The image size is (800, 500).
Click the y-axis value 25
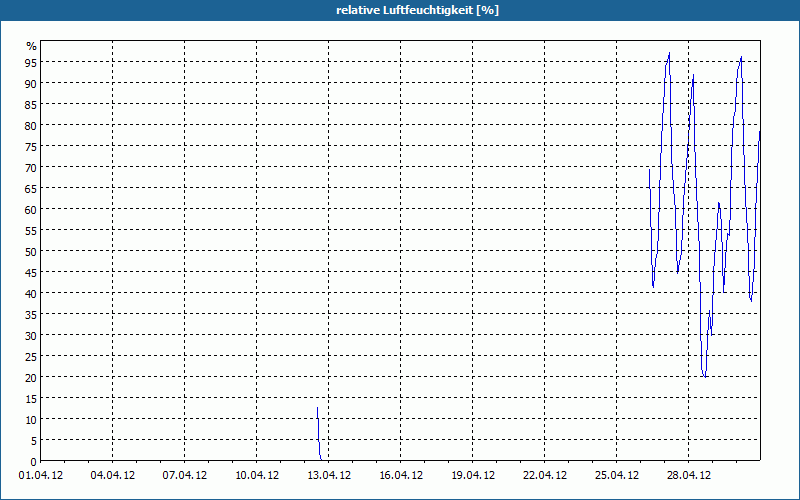(31, 357)
